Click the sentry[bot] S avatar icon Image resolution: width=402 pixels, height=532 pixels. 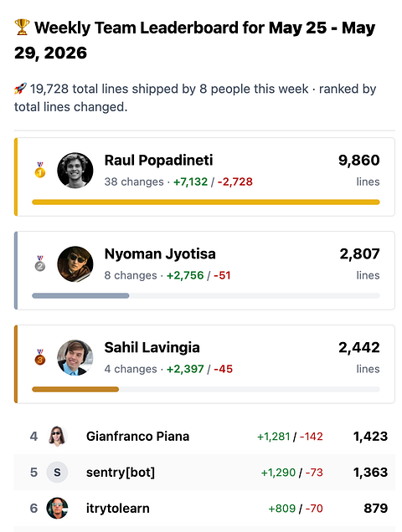[x=57, y=473]
